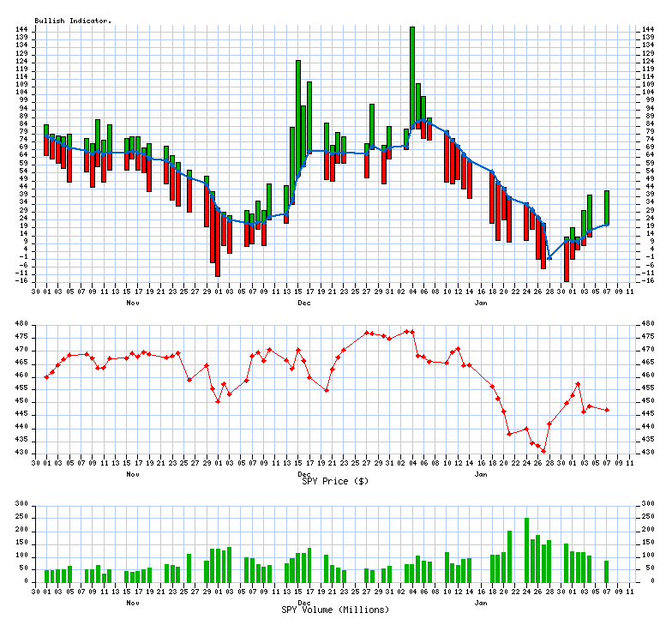Click the final red point on SPY price line
Image resolution: width=672 pixels, height=625 pixels.
point(607,410)
